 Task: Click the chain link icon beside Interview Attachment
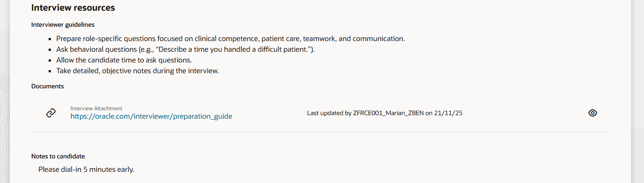tap(51, 113)
